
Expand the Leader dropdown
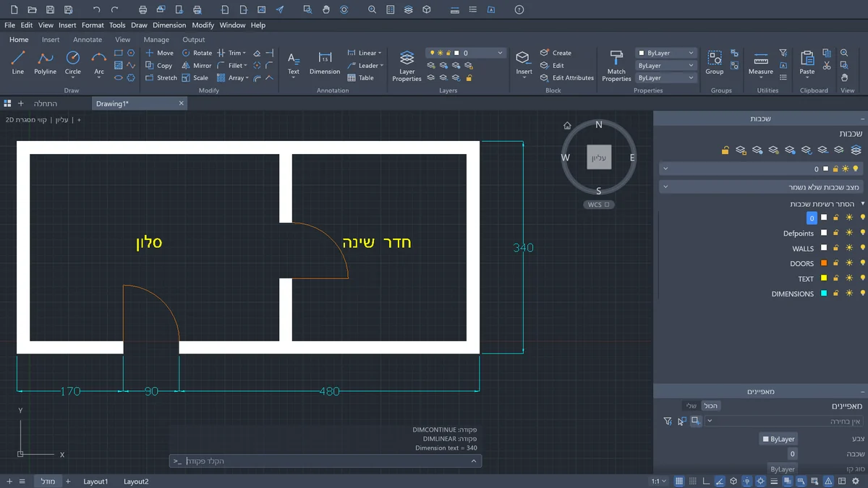click(381, 65)
